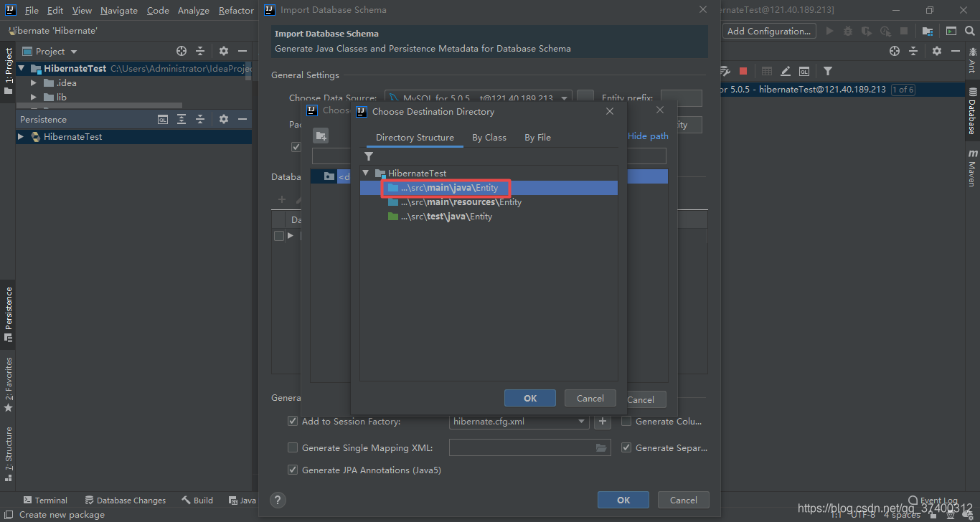
Task: Expand HibernateTest node in Persistence panel
Action: 21,137
